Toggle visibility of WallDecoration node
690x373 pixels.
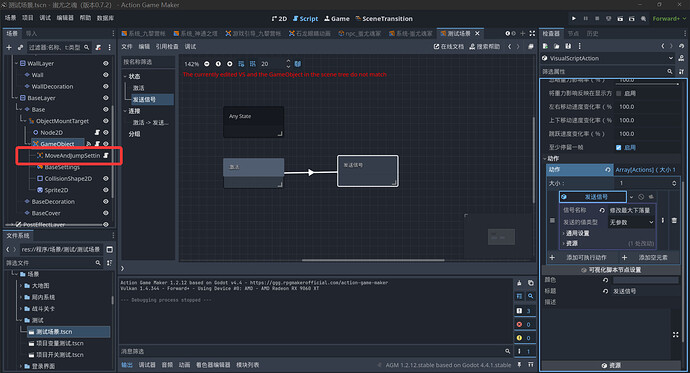[x=106, y=86]
